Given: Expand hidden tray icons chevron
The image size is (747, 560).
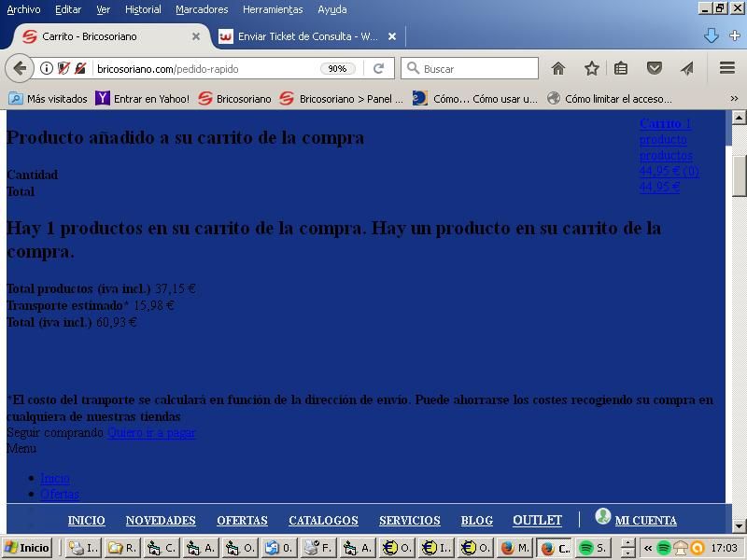Looking at the screenshot, I should (647, 548).
